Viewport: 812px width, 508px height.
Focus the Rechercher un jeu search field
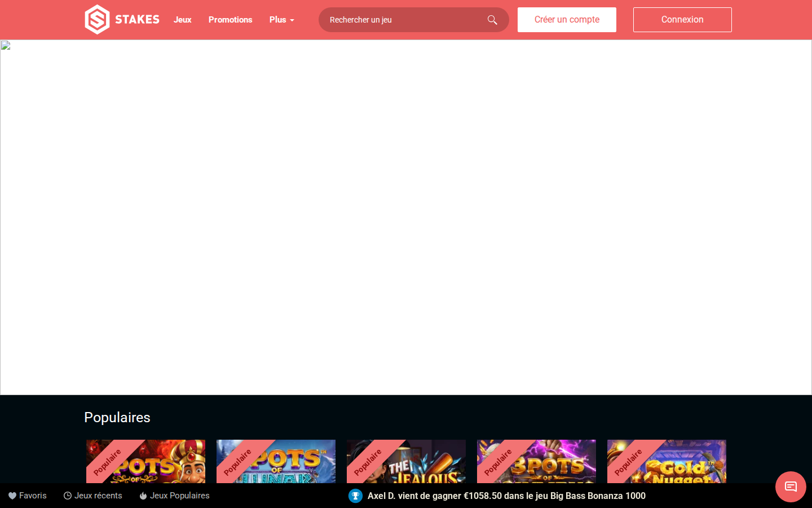pyautogui.click(x=413, y=20)
